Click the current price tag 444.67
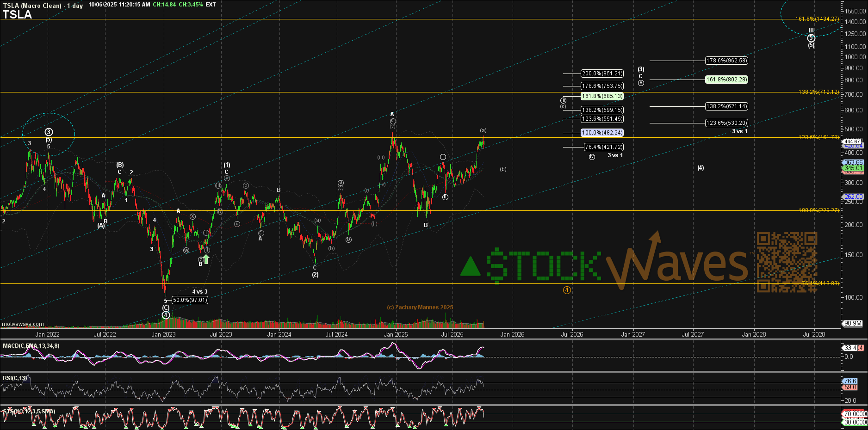The image size is (868, 430). pyautogui.click(x=852, y=141)
